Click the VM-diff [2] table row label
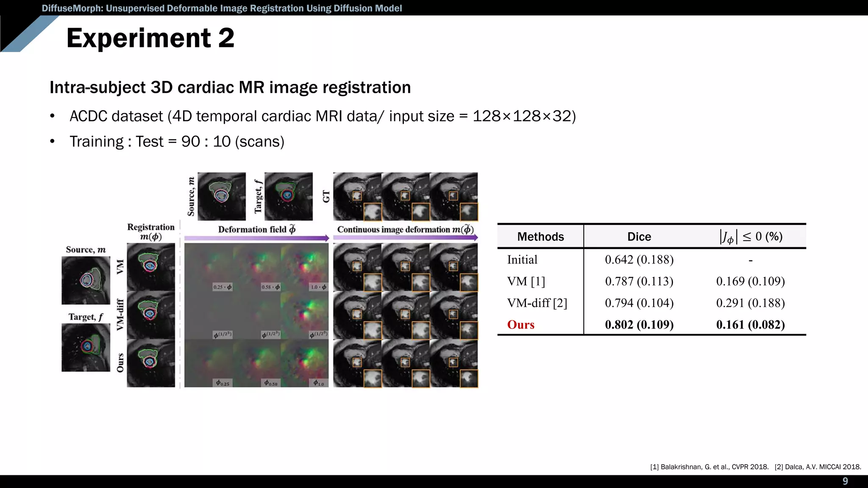This screenshot has width=868, height=488. pyautogui.click(x=537, y=303)
